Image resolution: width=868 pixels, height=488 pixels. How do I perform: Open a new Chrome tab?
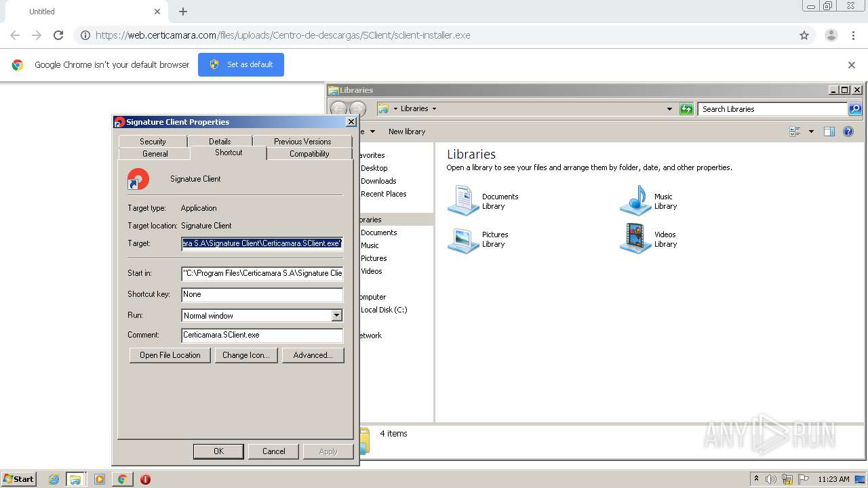tap(183, 12)
